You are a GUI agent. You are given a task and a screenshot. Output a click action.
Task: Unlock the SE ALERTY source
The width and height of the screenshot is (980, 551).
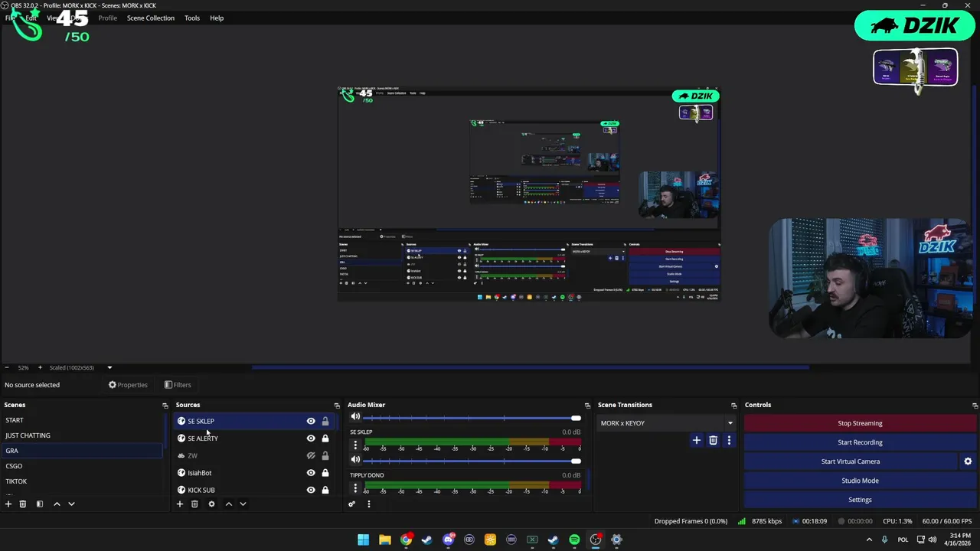[325, 439]
